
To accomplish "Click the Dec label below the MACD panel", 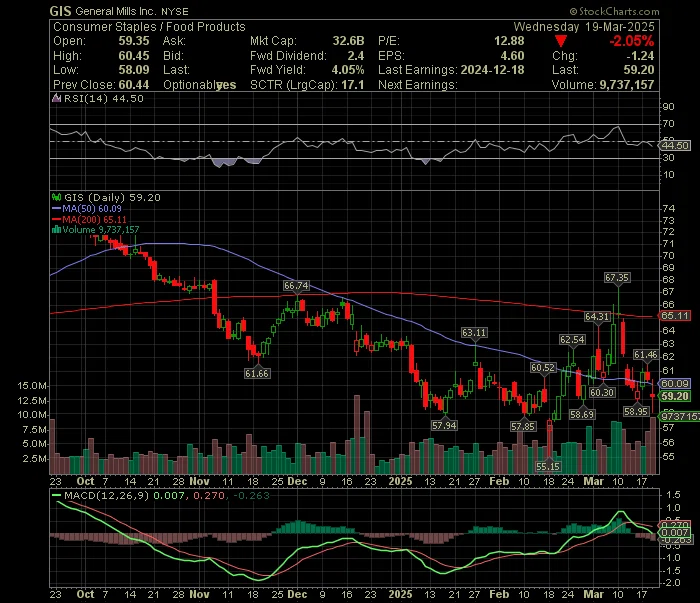I will pyautogui.click(x=297, y=595).
